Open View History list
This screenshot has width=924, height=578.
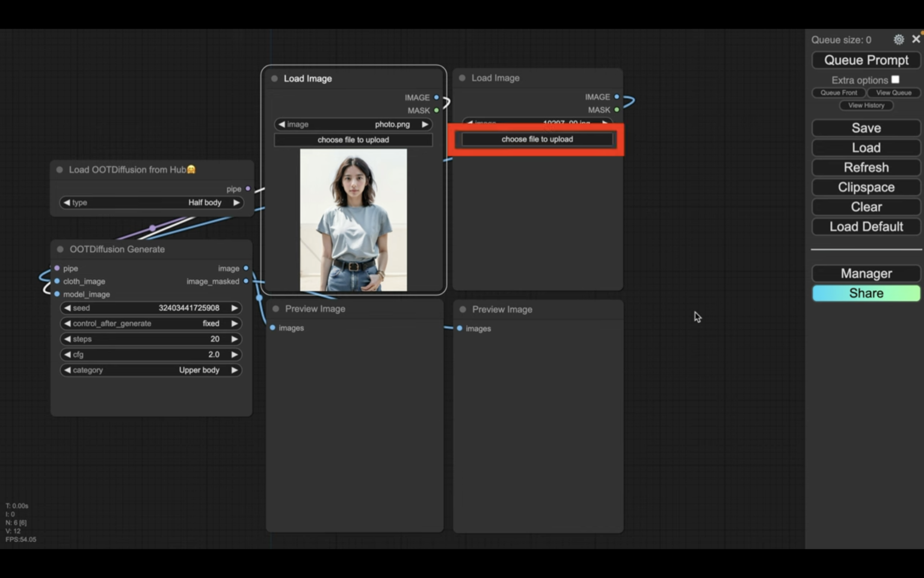pyautogui.click(x=866, y=105)
